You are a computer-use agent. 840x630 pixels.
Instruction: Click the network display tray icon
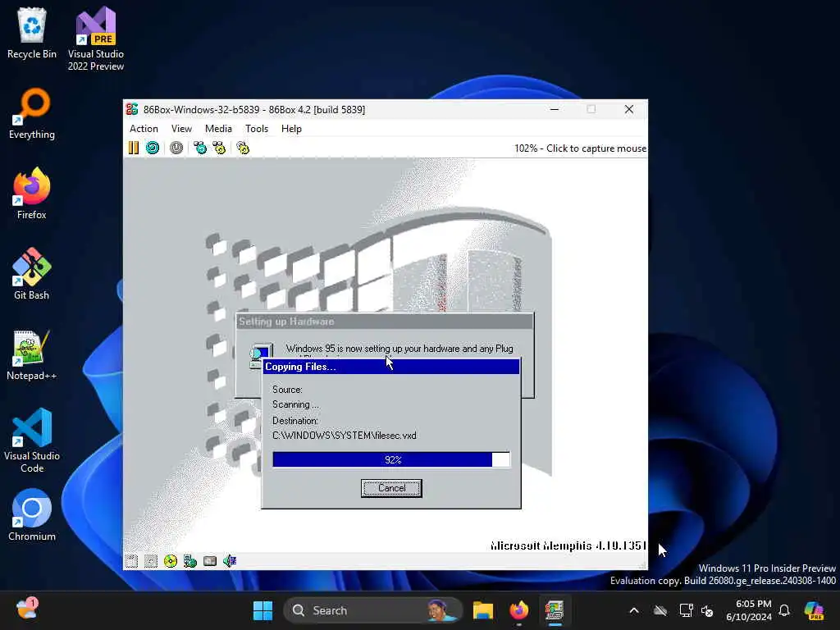(x=686, y=610)
